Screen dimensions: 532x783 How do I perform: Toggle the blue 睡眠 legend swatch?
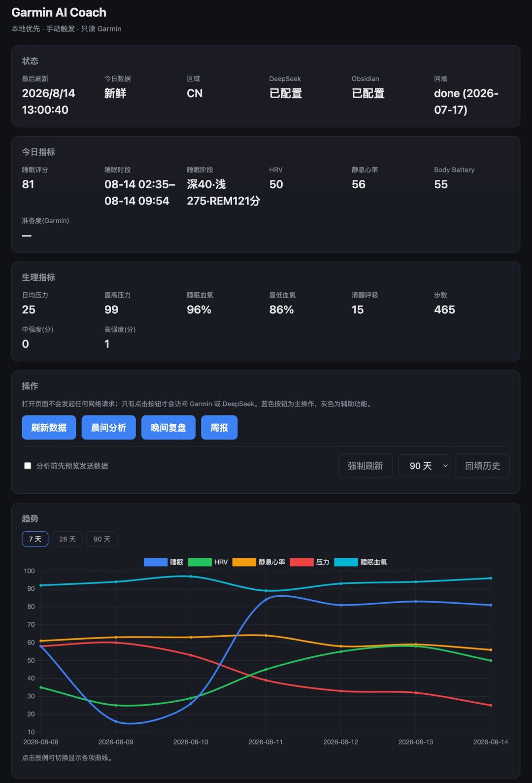pos(156,562)
